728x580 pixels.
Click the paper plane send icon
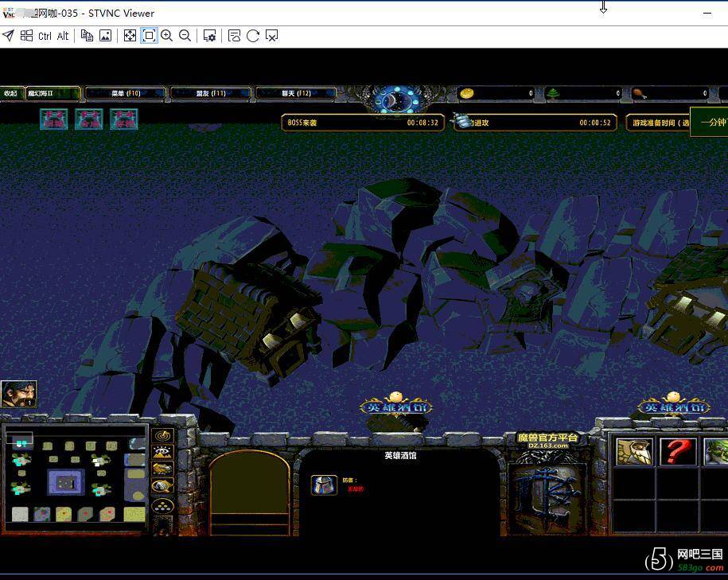click(9, 36)
